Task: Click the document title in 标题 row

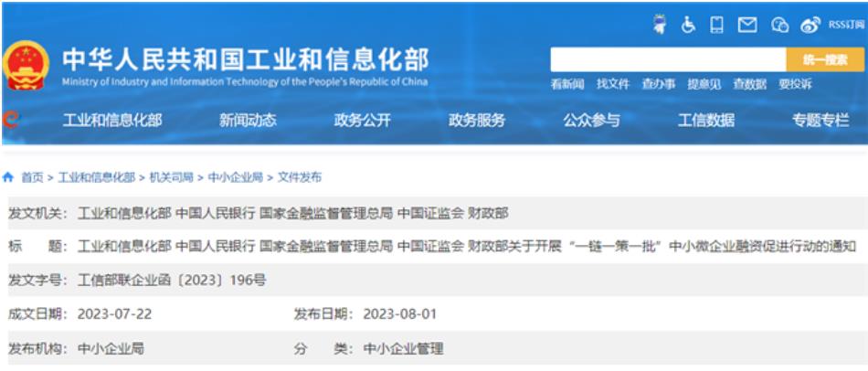Action: coord(466,247)
